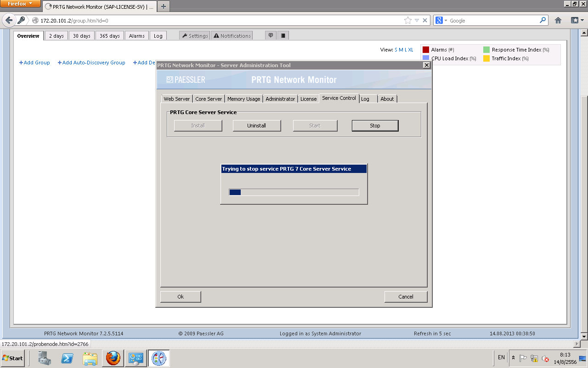Select the Overview tab in PRTG page
Image resolution: width=588 pixels, height=368 pixels.
28,36
